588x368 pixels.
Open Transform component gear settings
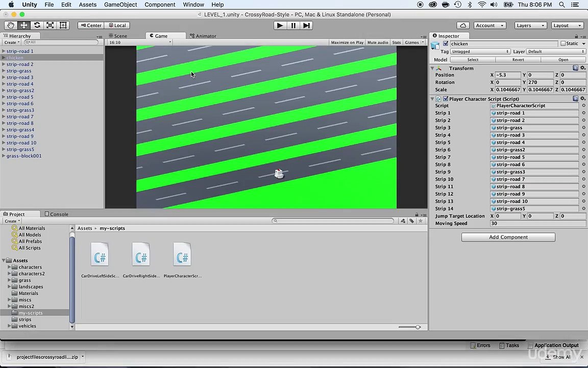pyautogui.click(x=583, y=68)
